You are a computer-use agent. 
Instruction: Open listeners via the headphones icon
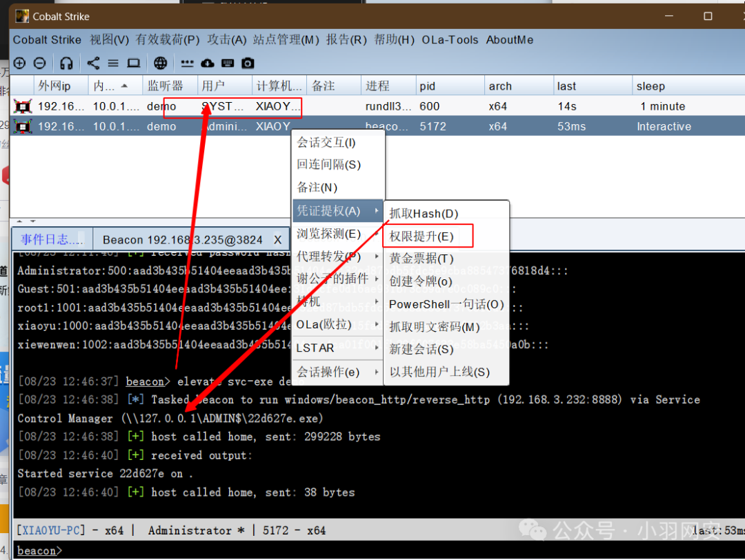(x=66, y=63)
